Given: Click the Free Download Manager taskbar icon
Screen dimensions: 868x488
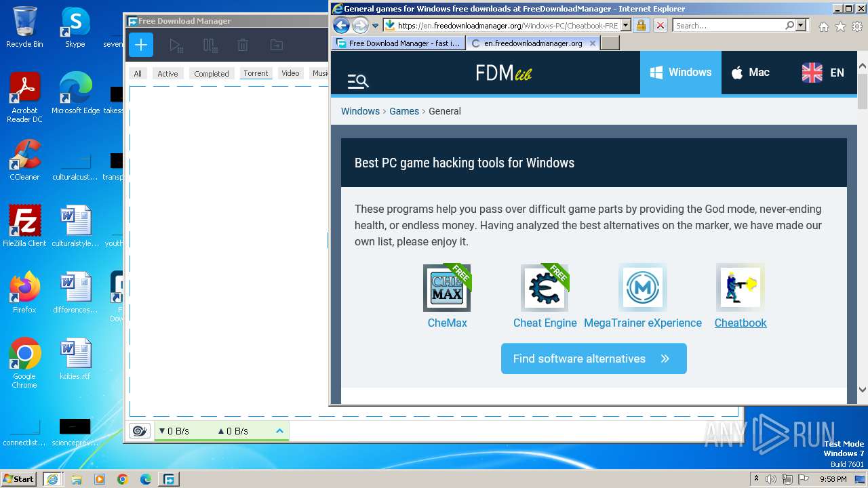Looking at the screenshot, I should [x=168, y=479].
